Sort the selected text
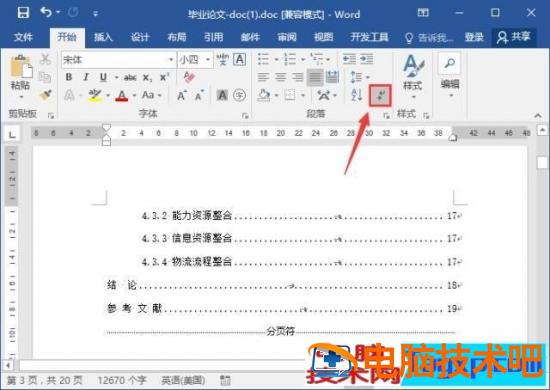Viewport: 550px width, 390px height. pos(357,95)
